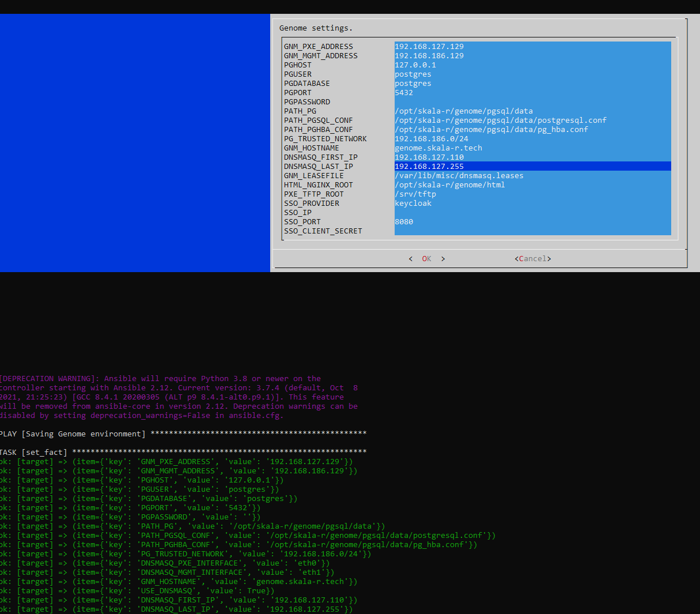This screenshot has height=614, width=700.
Task: Select the GNM_HOSTNAME value field
Action: coord(532,148)
